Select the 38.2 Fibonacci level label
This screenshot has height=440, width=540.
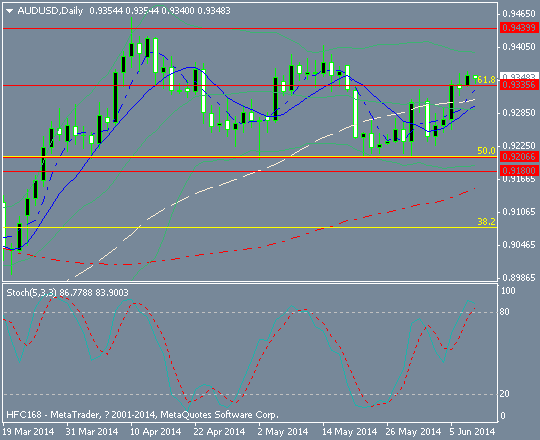click(486, 222)
